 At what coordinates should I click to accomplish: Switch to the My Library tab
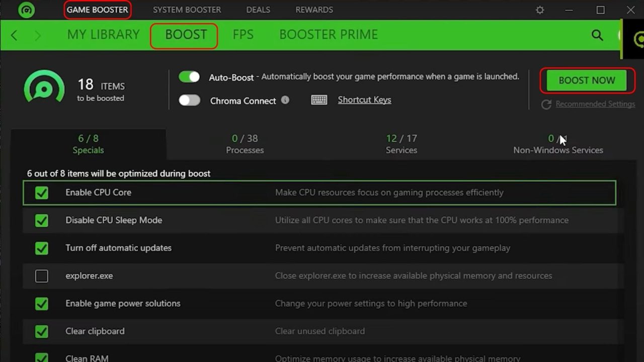[x=103, y=35]
